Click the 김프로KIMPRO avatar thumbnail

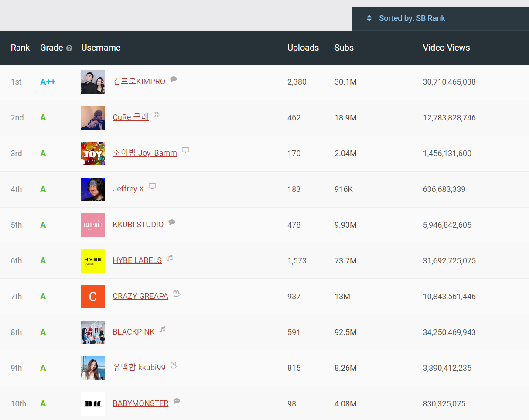(x=93, y=82)
